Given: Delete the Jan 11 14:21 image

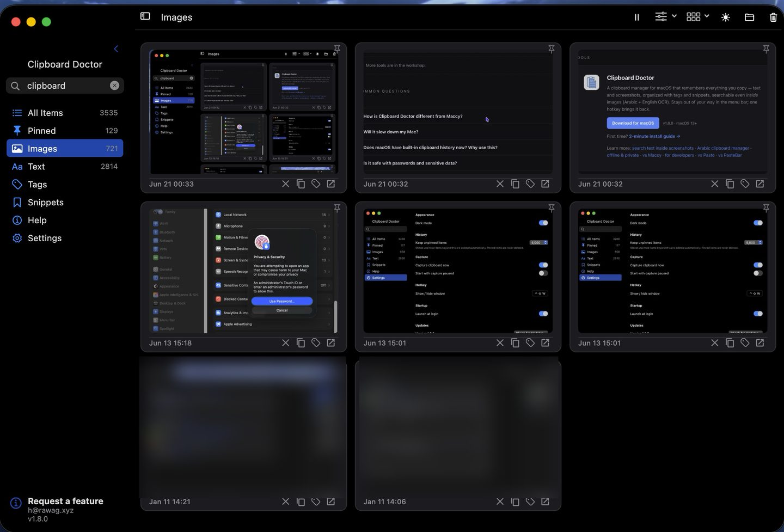Looking at the screenshot, I should (285, 502).
